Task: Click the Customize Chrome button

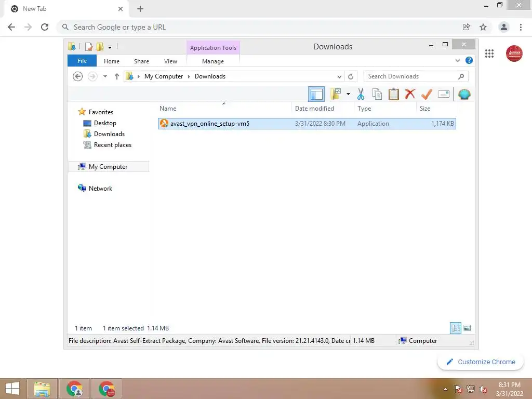Action: [x=481, y=362]
